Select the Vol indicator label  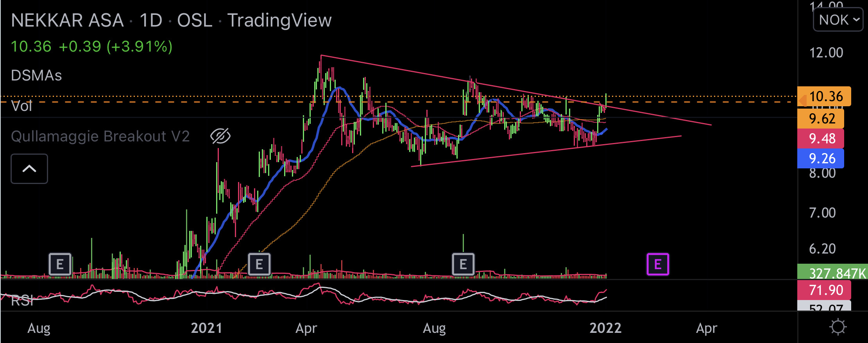tap(21, 106)
